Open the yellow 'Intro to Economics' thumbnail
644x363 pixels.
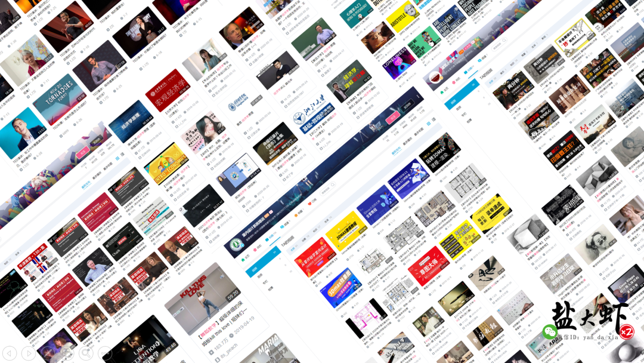[166, 164]
